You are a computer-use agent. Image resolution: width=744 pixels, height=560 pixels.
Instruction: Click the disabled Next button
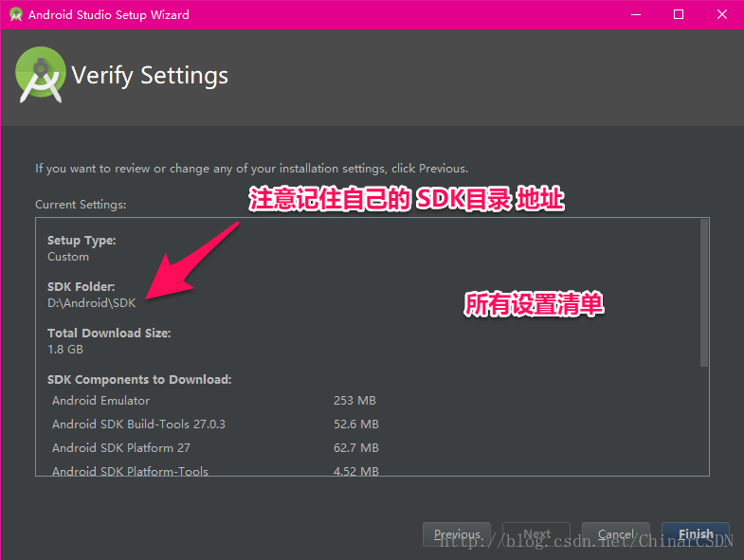pyautogui.click(x=536, y=534)
